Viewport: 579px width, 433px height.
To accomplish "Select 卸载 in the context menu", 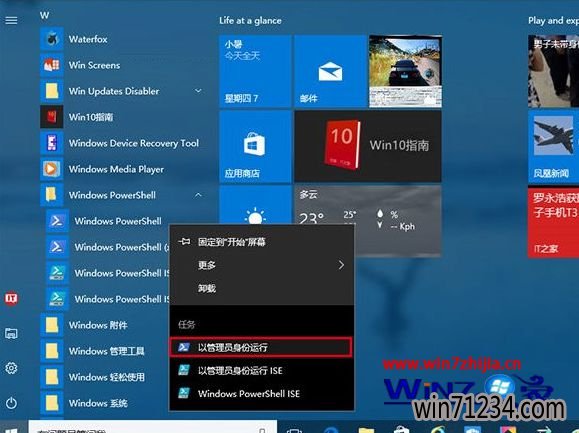I will pyautogui.click(x=261, y=288).
